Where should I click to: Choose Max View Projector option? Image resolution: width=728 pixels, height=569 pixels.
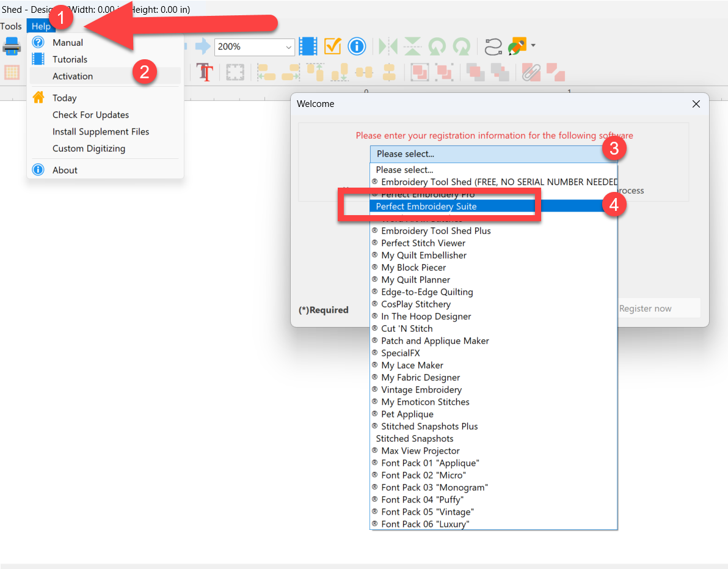493,450
